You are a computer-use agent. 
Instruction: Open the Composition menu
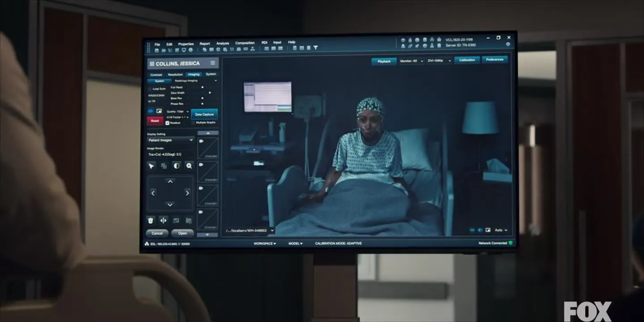pyautogui.click(x=245, y=43)
